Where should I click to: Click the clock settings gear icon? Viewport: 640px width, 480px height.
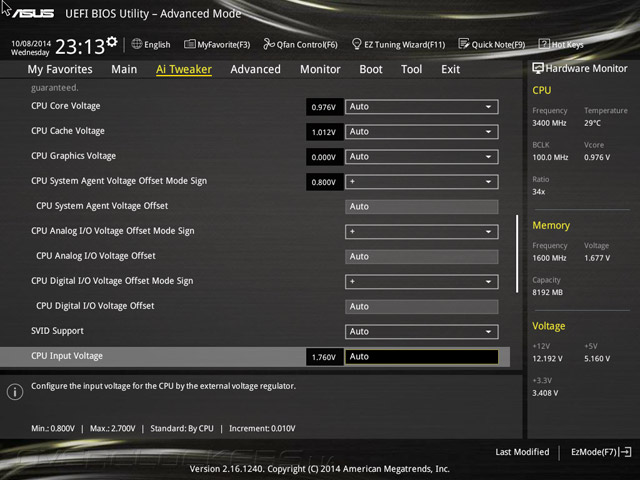pos(112,42)
